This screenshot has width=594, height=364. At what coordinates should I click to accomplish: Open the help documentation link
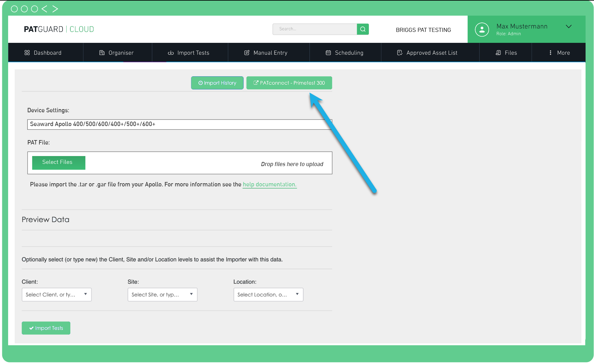pos(269,185)
